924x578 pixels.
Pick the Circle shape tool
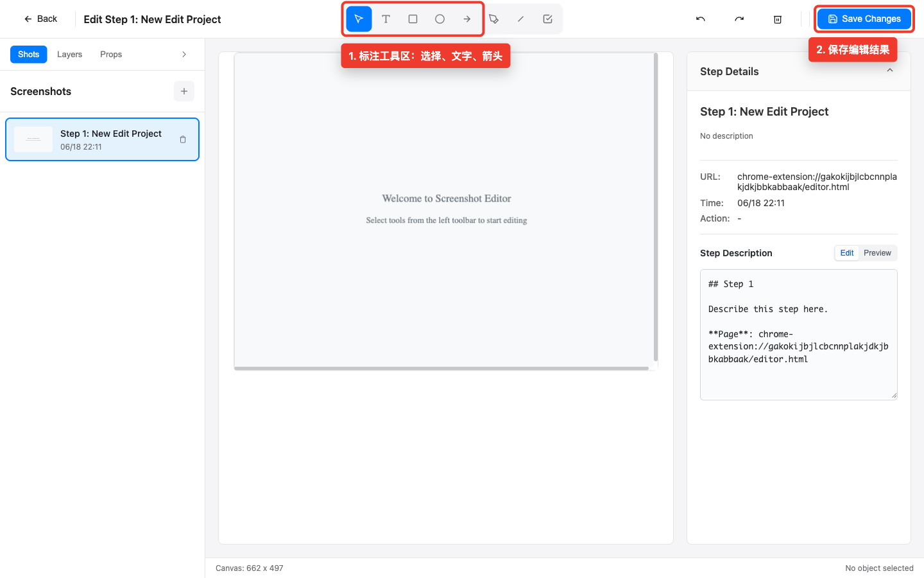coord(440,19)
